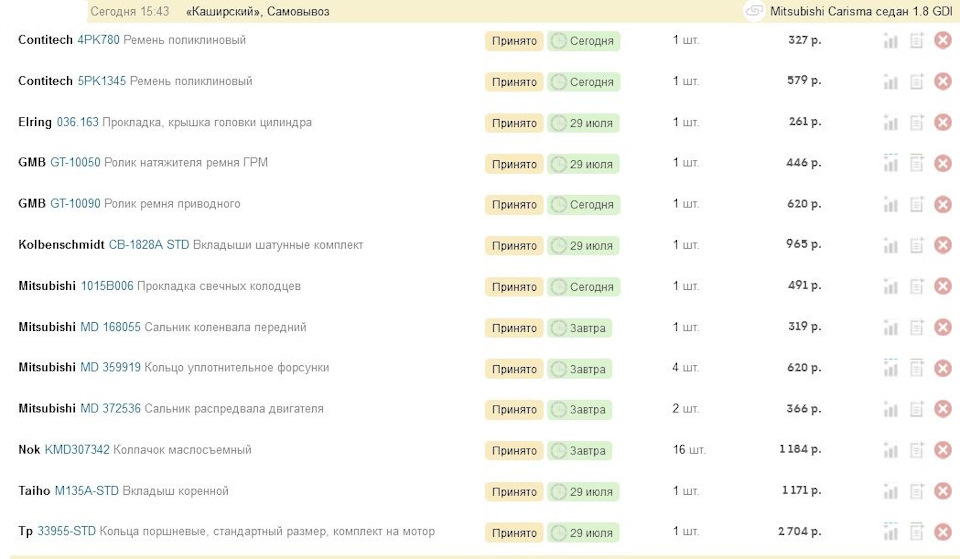This screenshot has width=960, height=559.
Task: Remove Tp 33955-STD piston rings item
Action: click(x=942, y=533)
